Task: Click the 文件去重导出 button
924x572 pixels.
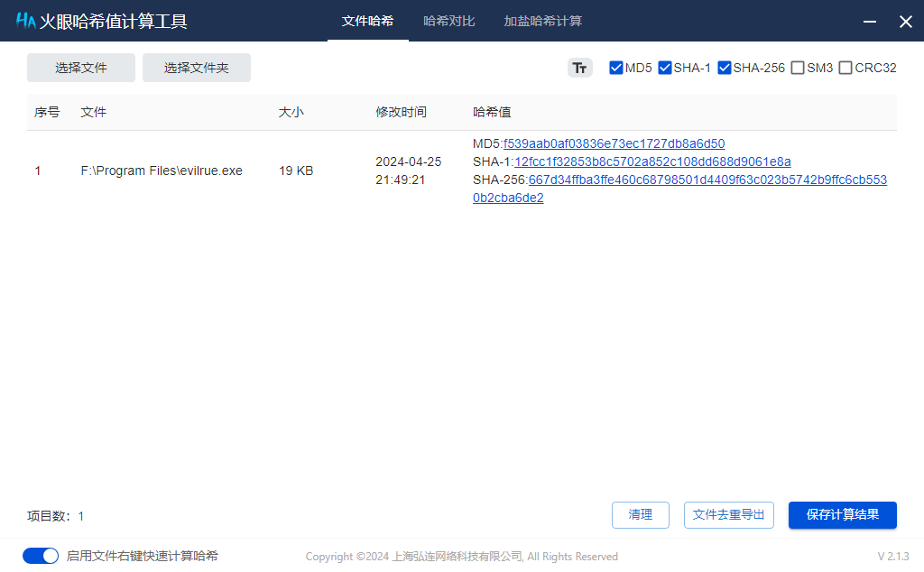Action: click(728, 515)
